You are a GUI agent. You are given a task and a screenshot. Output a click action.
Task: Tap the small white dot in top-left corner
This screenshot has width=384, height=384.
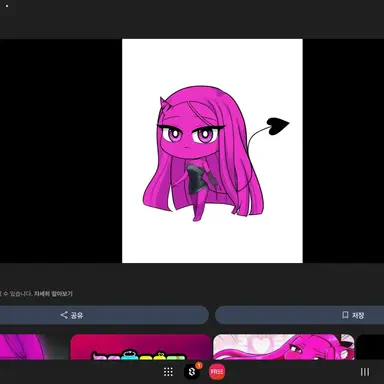7,6
